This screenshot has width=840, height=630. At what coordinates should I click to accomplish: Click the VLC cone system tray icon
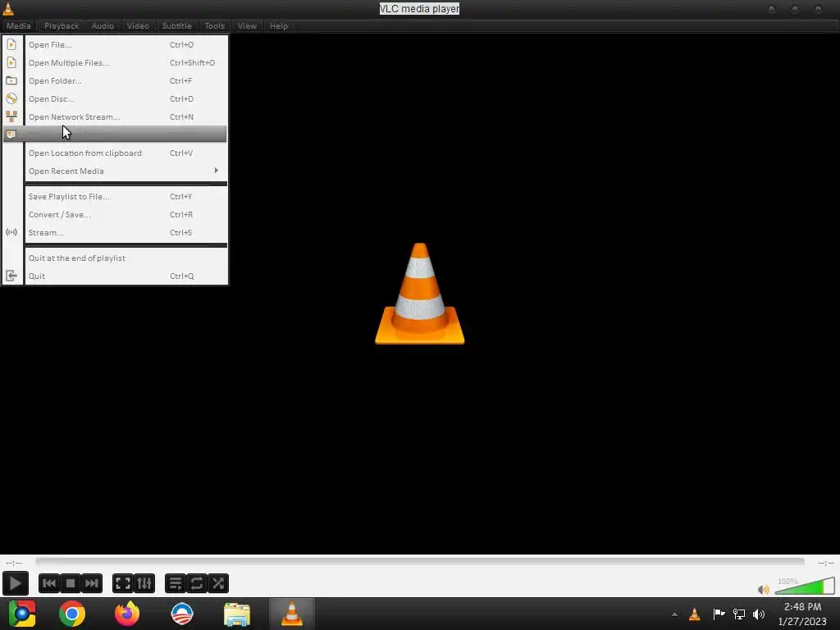coord(694,614)
